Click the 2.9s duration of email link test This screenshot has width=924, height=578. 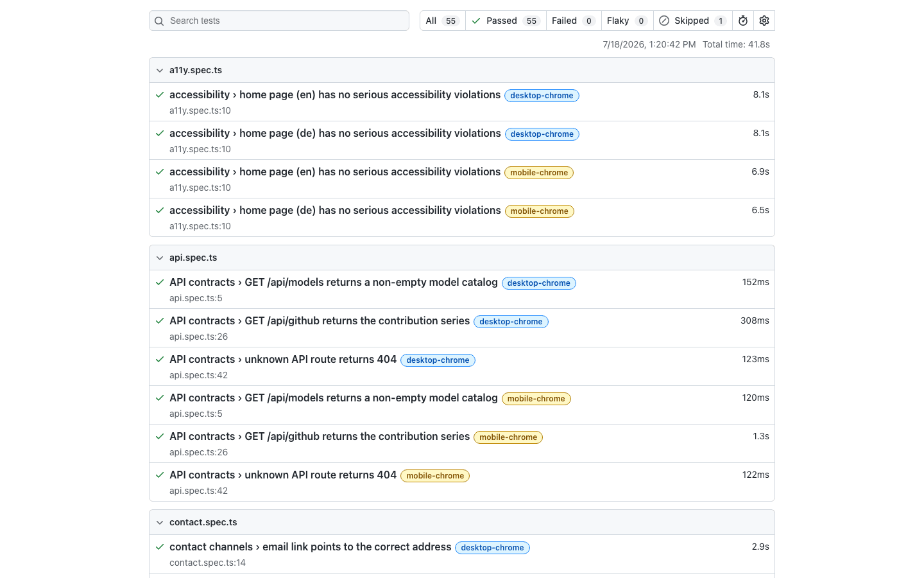760,547
